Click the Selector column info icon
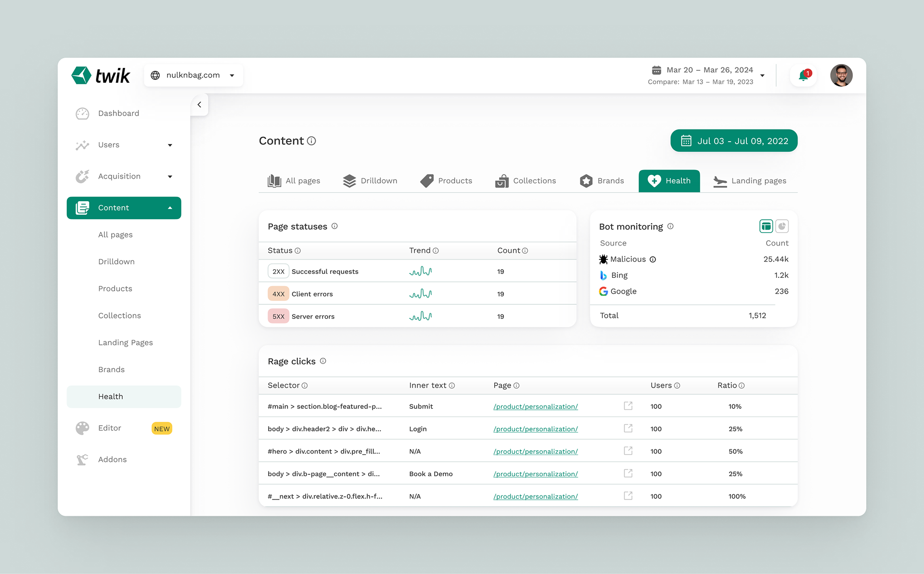Screen dimensions: 924x574 [305, 386]
